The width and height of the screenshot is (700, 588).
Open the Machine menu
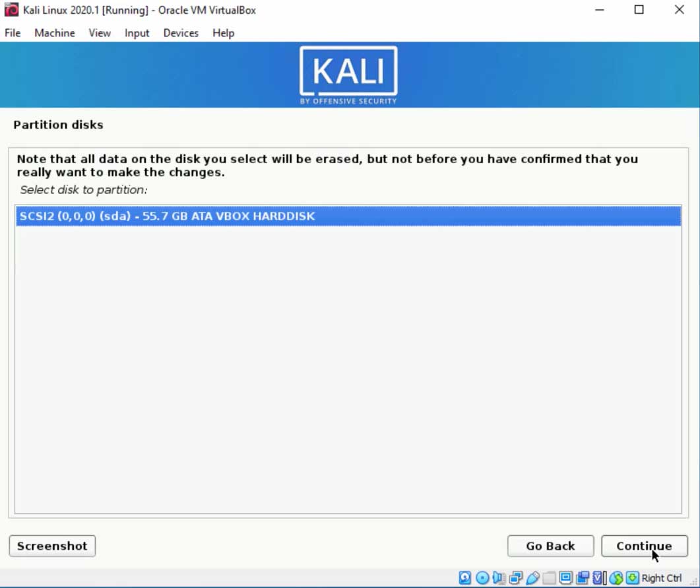coord(55,33)
